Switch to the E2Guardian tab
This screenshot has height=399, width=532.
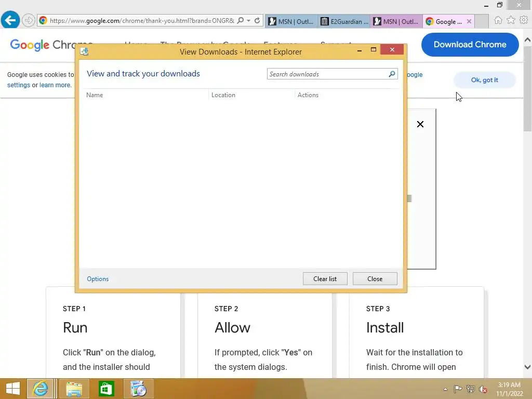(x=344, y=21)
